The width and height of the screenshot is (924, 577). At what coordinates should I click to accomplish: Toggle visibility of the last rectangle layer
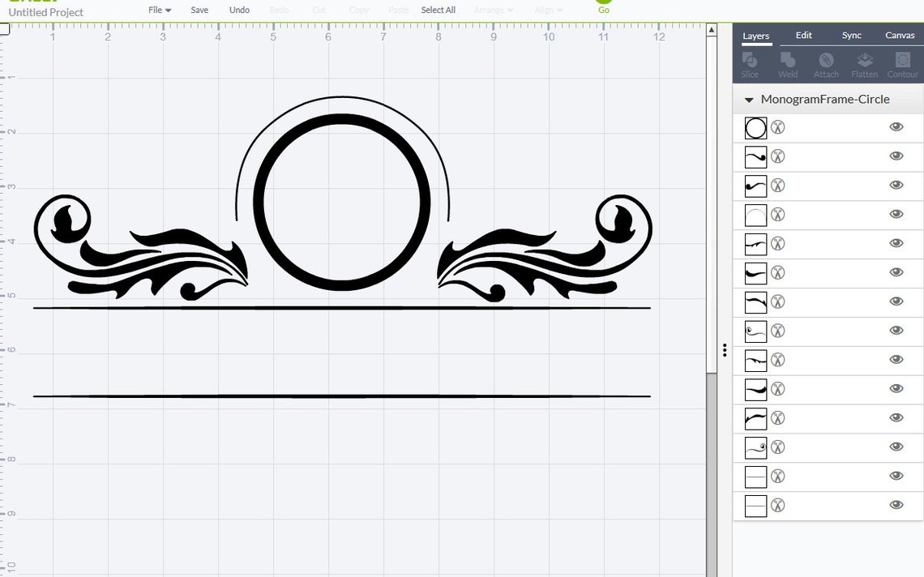tap(896, 506)
